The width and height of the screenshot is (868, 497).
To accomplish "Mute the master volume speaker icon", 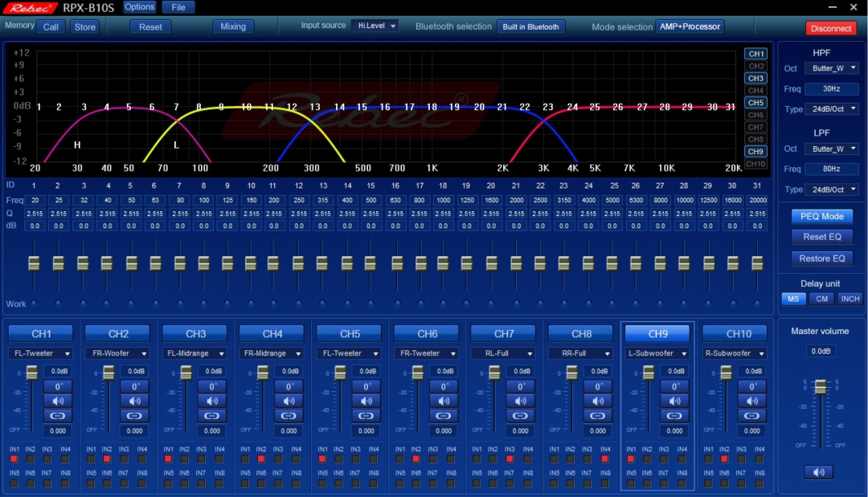I will (818, 472).
